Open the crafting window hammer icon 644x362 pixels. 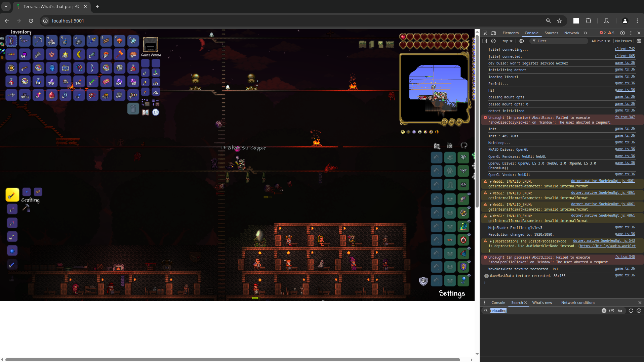pyautogui.click(x=26, y=208)
